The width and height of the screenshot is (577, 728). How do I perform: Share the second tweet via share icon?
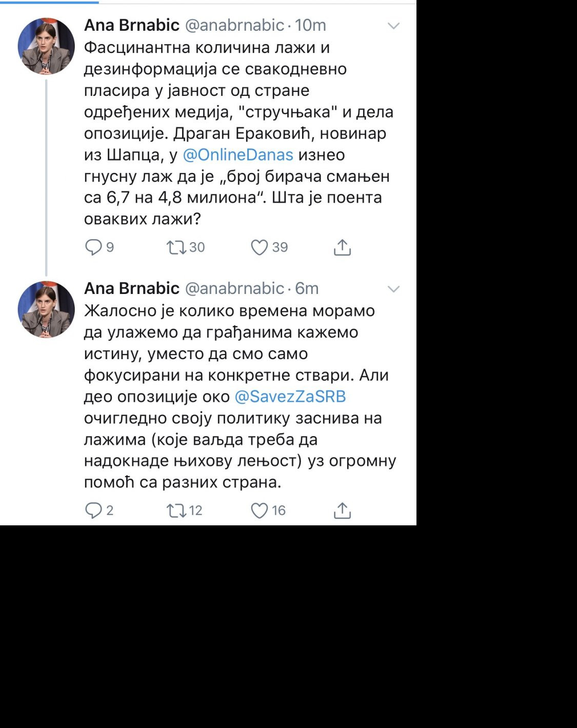point(342,510)
